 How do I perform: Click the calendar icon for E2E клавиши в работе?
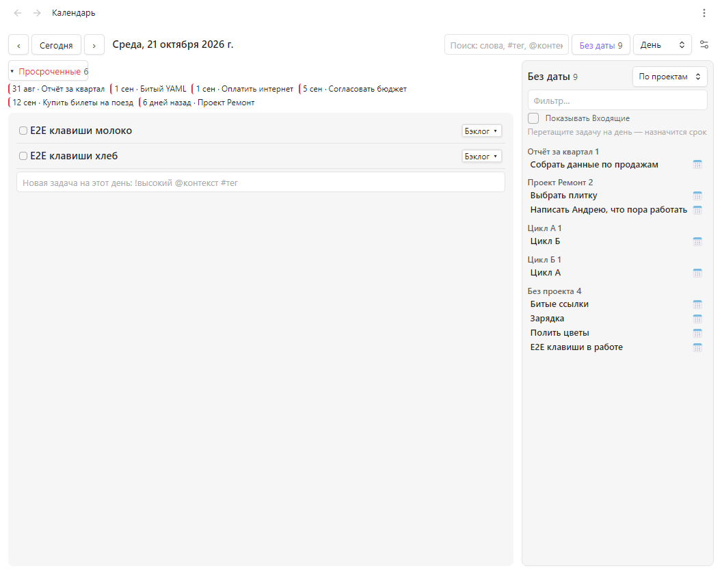pos(697,347)
